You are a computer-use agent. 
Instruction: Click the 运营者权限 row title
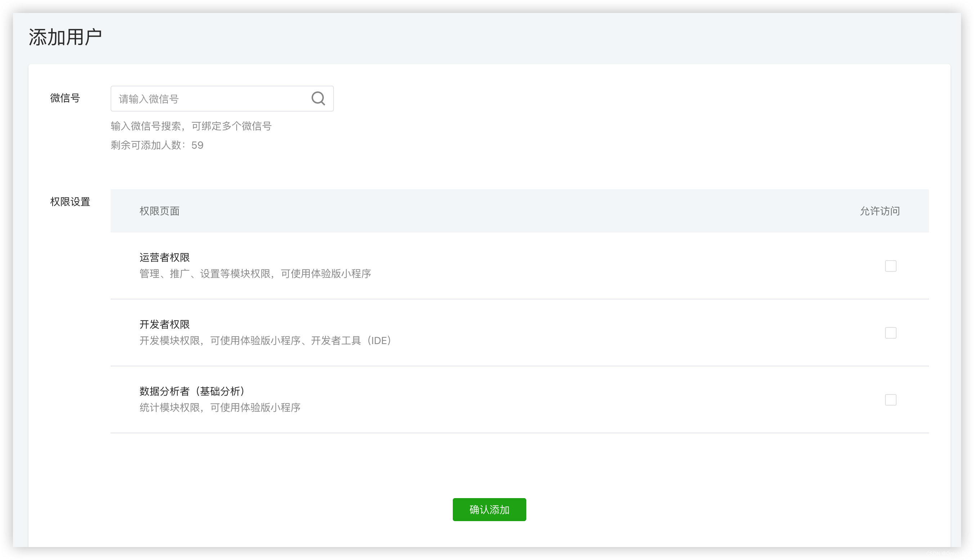click(x=164, y=257)
